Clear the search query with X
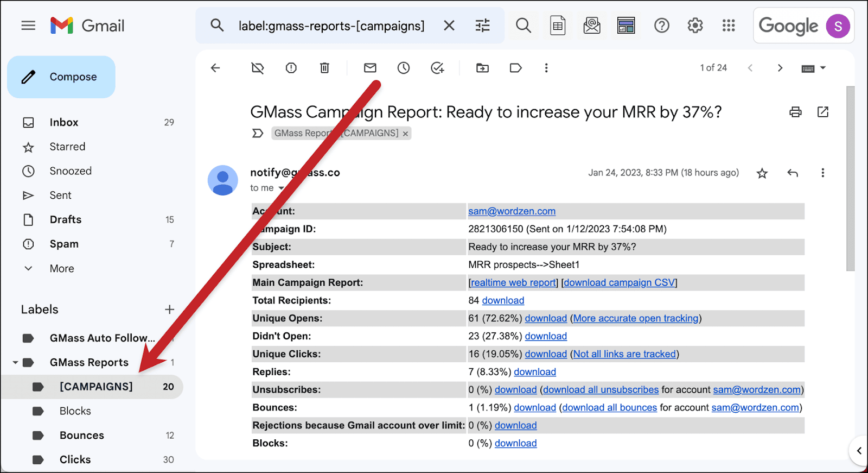Image resolution: width=868 pixels, height=473 pixels. pos(449,26)
